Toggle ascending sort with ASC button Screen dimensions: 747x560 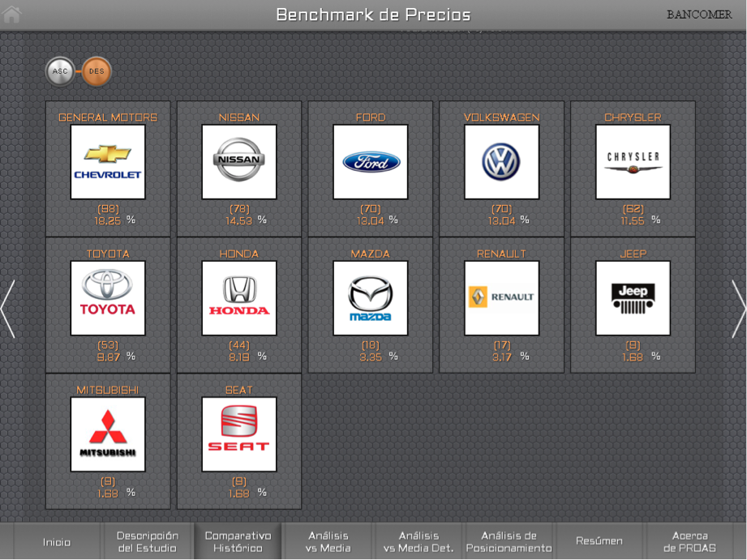(60, 71)
